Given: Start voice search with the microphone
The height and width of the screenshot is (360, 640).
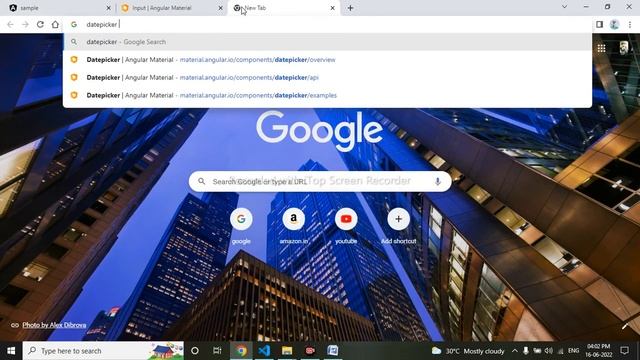Looking at the screenshot, I should click(438, 181).
